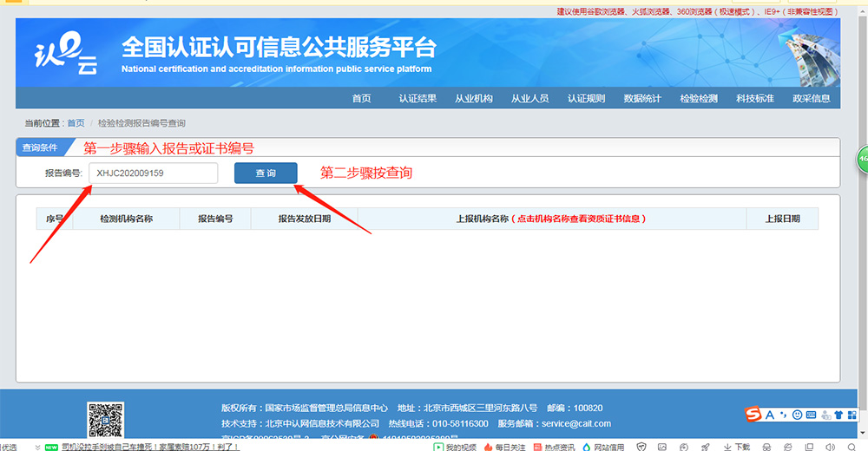Open the 认证结果 navigation menu
Image resolution: width=868 pixels, height=451 pixels.
[x=418, y=98]
